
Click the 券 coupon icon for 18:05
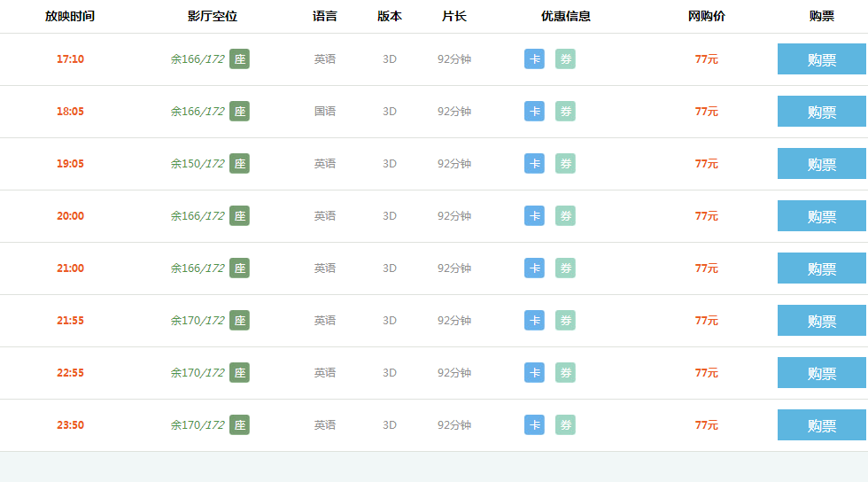click(x=565, y=112)
